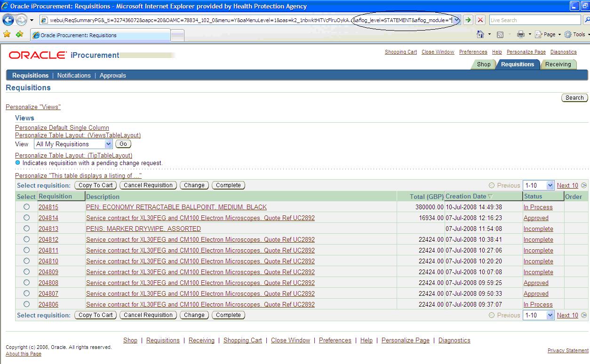Click the Home icon in IE toolbar

tap(480, 34)
